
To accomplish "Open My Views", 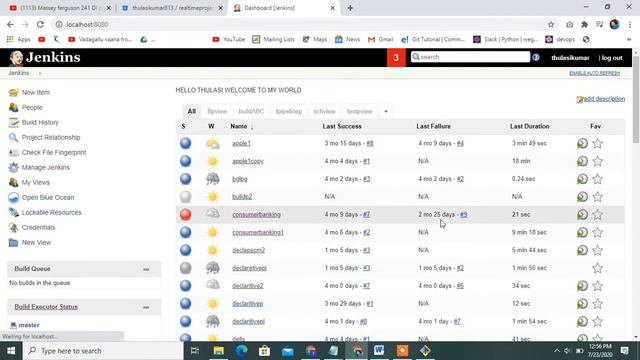I will pyautogui.click(x=36, y=182).
